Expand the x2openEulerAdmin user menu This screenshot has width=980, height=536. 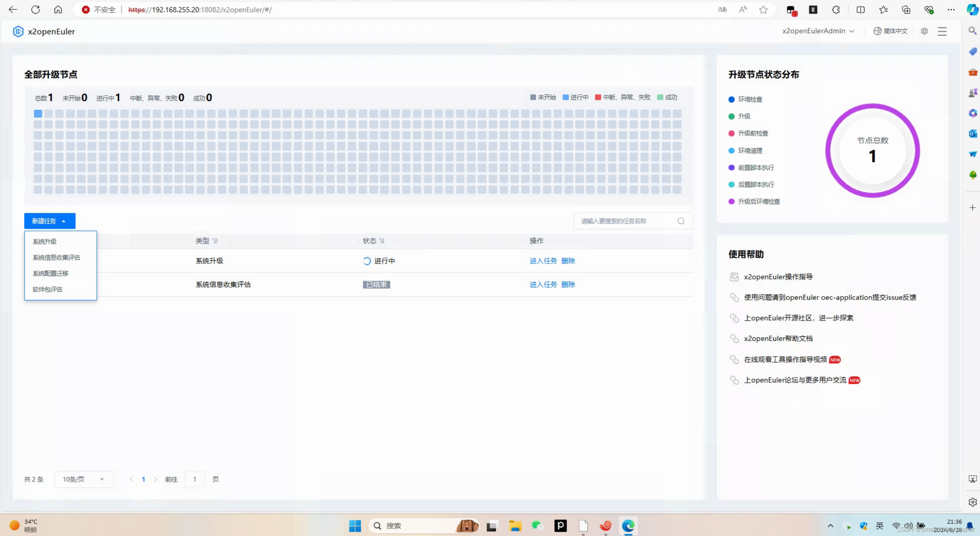point(818,31)
